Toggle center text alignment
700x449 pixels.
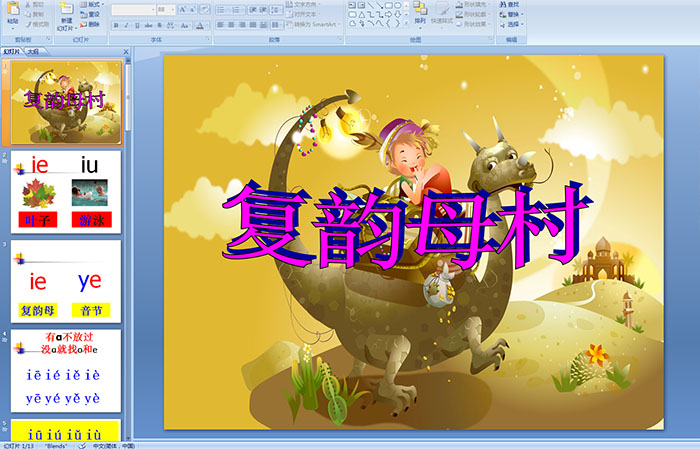(231, 25)
